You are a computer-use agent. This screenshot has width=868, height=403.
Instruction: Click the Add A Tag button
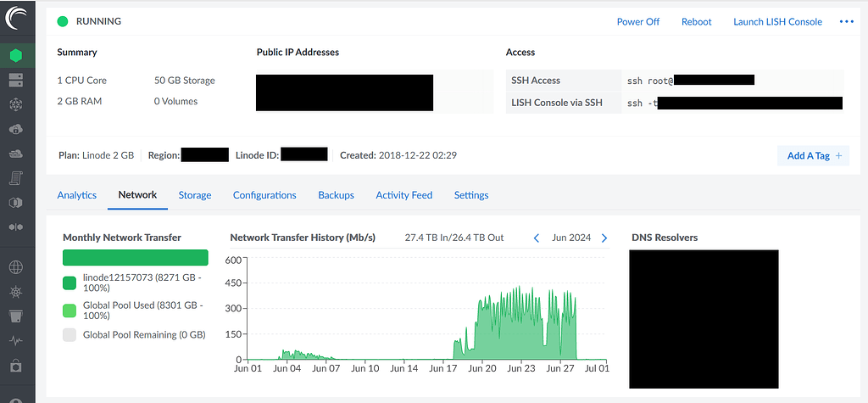click(x=813, y=156)
